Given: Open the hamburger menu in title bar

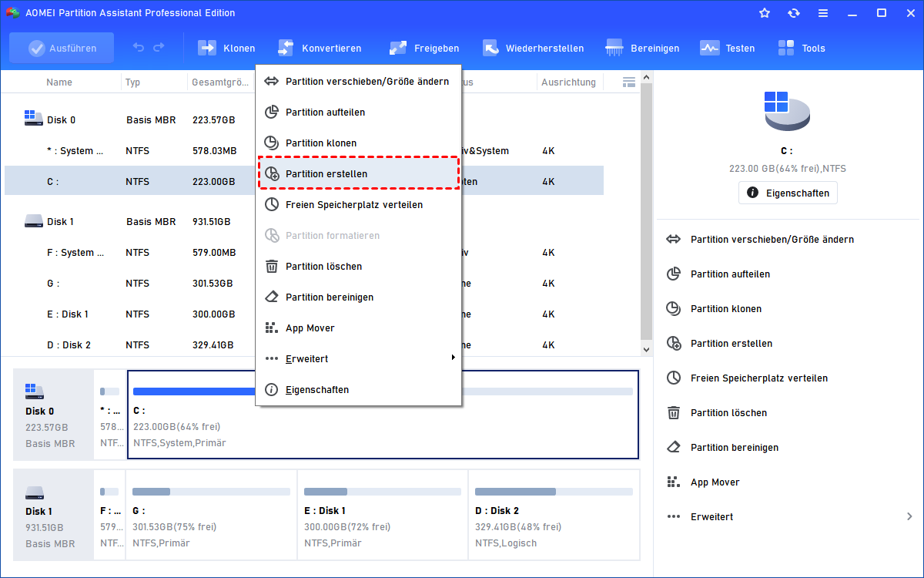Looking at the screenshot, I should tap(823, 13).
